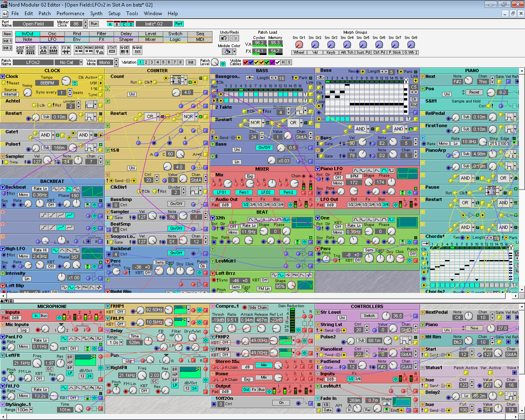Open the Module Color dropdown arrow
This screenshot has height=420, width=525.
[x=234, y=52]
